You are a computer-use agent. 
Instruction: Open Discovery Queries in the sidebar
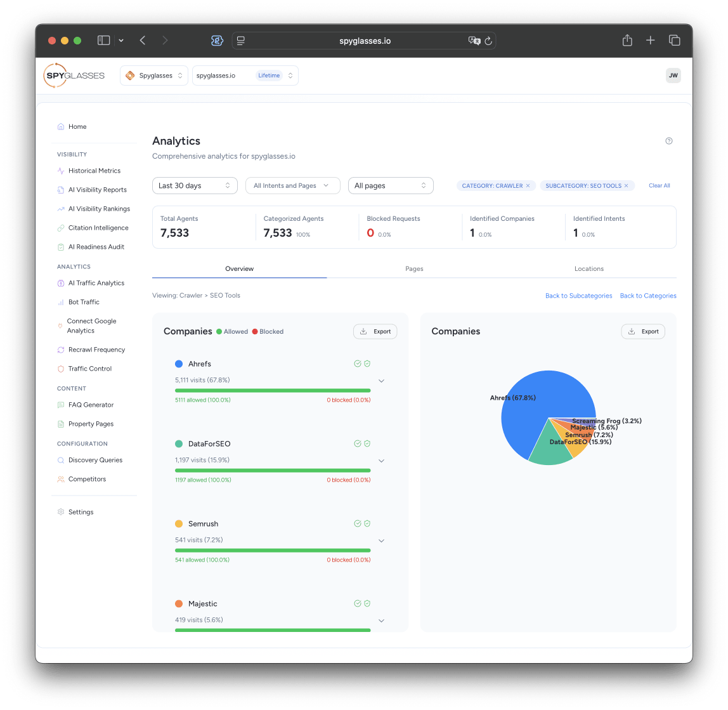coord(94,460)
